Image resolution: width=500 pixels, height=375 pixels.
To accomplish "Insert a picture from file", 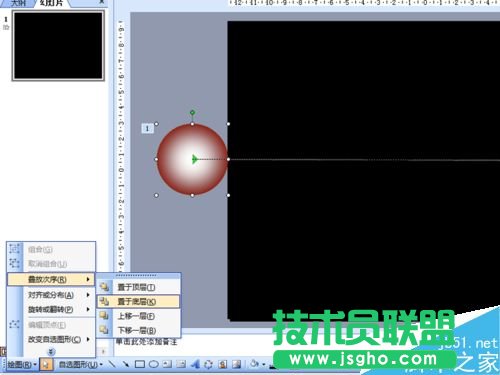I will (x=237, y=364).
